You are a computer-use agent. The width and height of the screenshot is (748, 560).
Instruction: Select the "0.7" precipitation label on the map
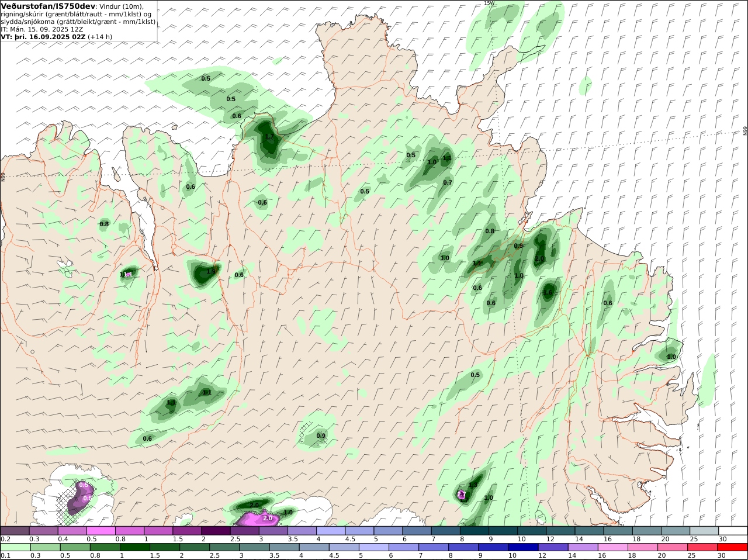click(448, 183)
